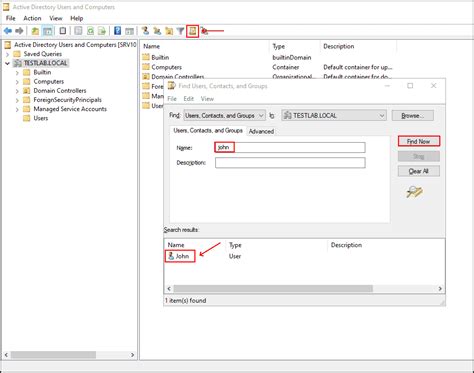This screenshot has width=474, height=373.
Task: Toggle the Show/Hide Action Pane icon
Action: pos(129,31)
